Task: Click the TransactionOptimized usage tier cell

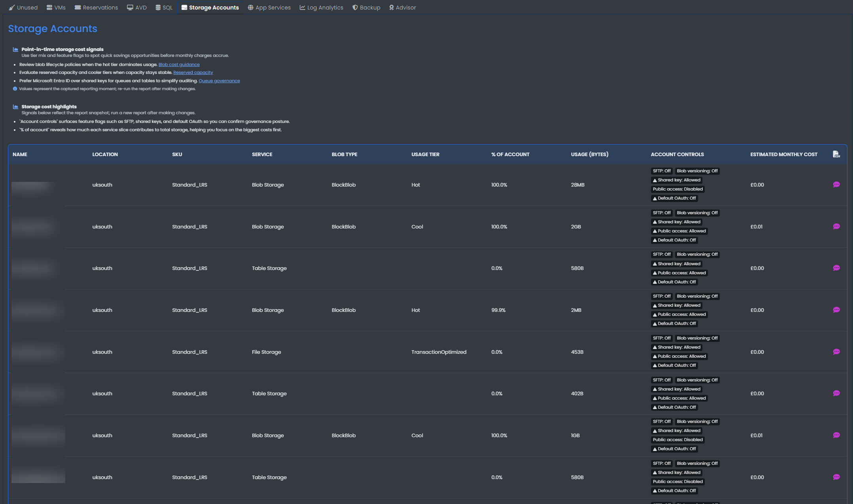Action: tap(439, 352)
